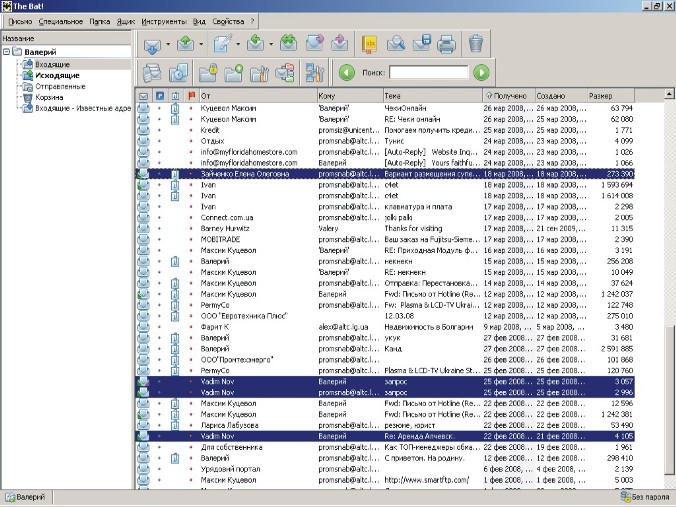Select the Входящие folder
Screen dimensions: 676x507
(52, 64)
